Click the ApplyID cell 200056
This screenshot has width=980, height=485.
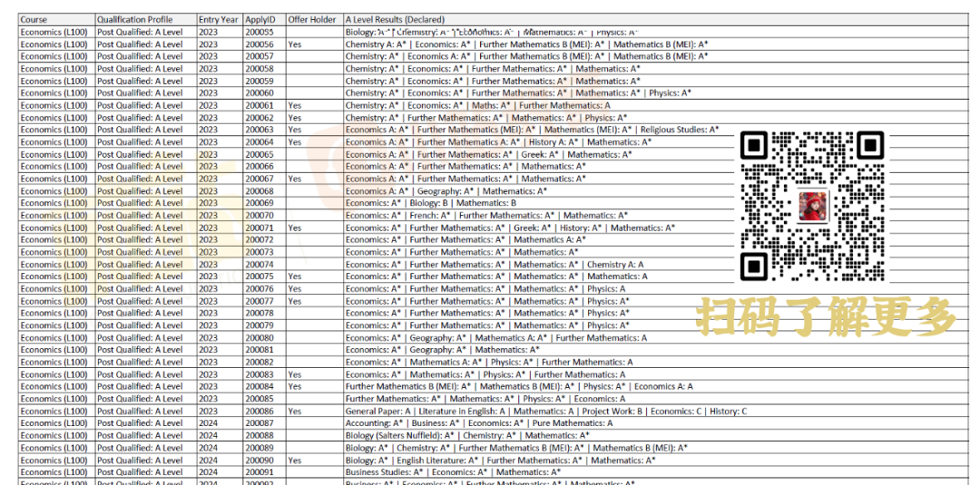click(264, 44)
